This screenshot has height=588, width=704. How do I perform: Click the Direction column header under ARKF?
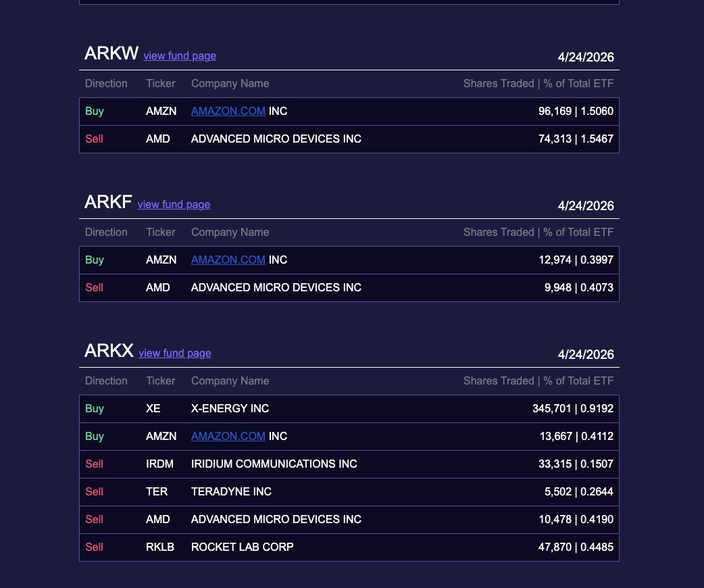click(x=106, y=232)
